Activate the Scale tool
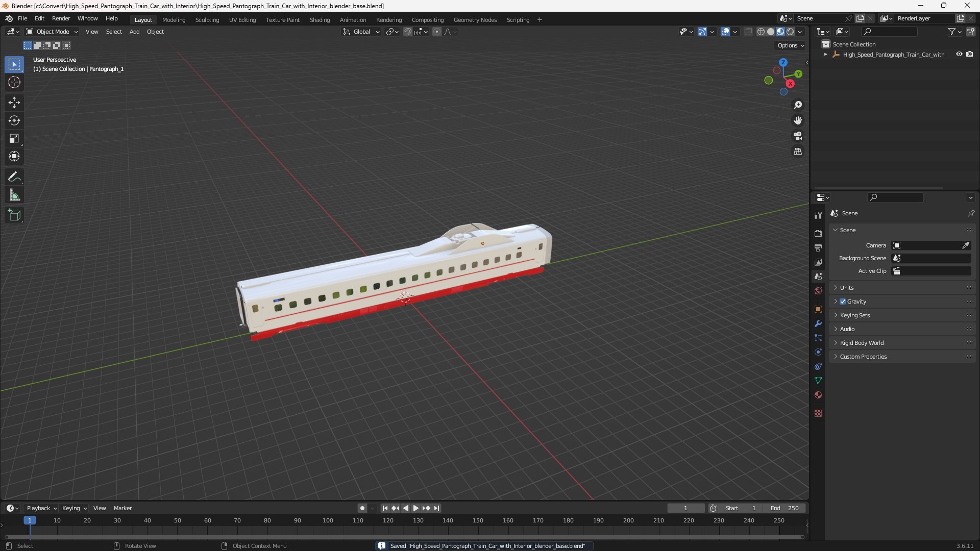This screenshot has width=980, height=551. (14, 138)
